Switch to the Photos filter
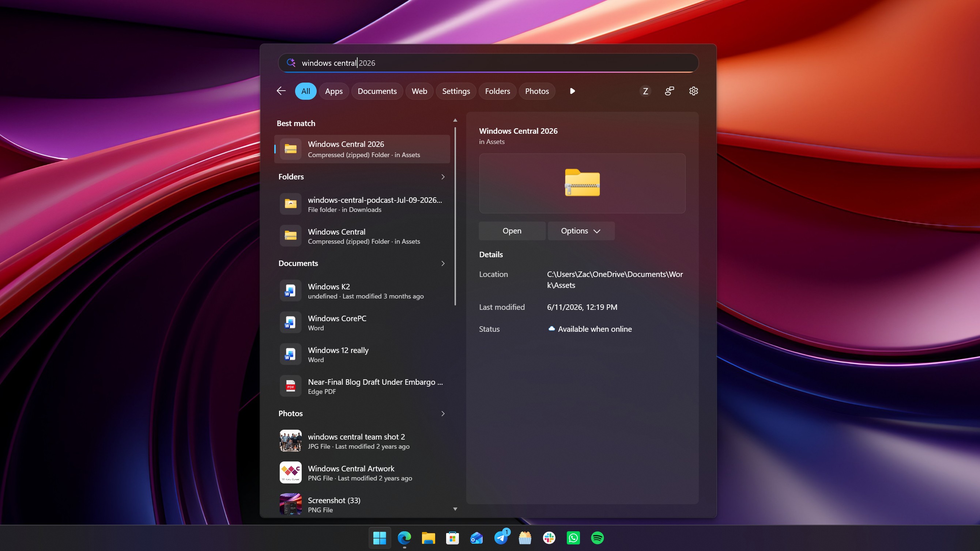 (x=537, y=91)
